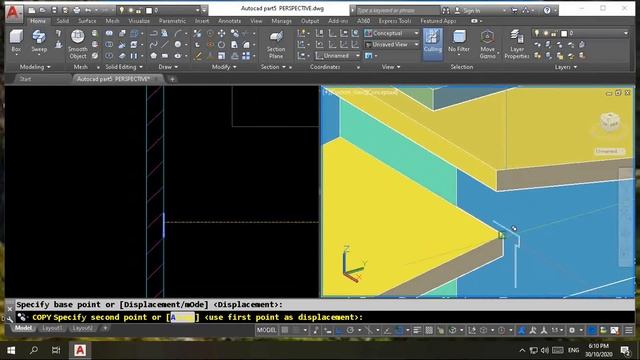Switch to the Annotate ribbon tab
640x360 pixels.
click(229, 21)
